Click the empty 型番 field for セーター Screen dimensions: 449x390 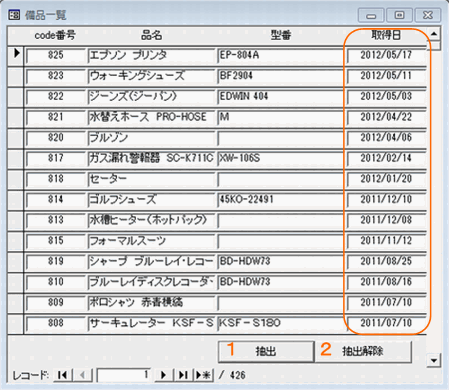click(281, 179)
